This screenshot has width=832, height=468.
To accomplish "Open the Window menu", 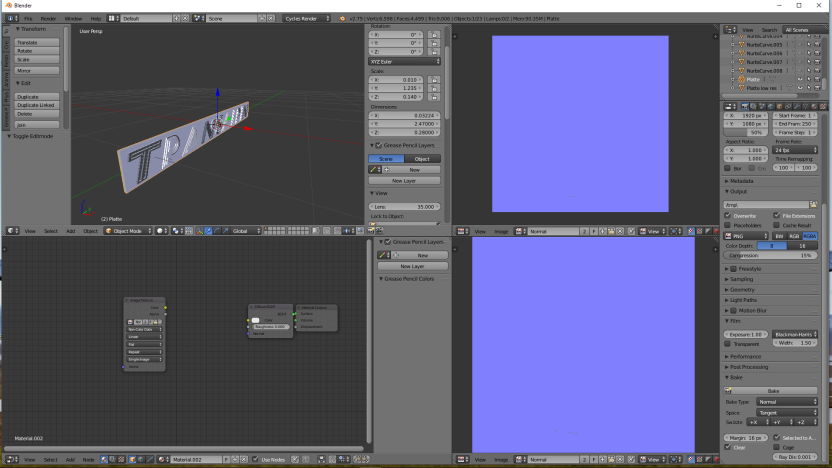I will click(x=73, y=18).
